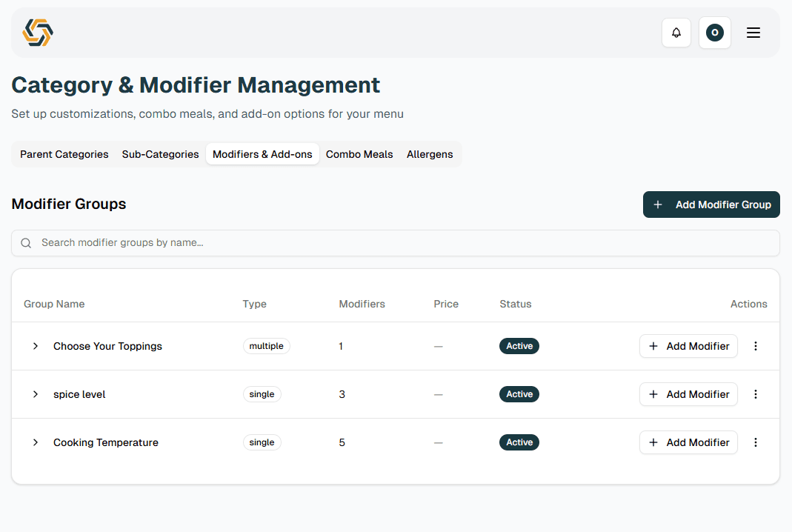
Task: Expand the Cooking Temperature group
Action: [36, 442]
